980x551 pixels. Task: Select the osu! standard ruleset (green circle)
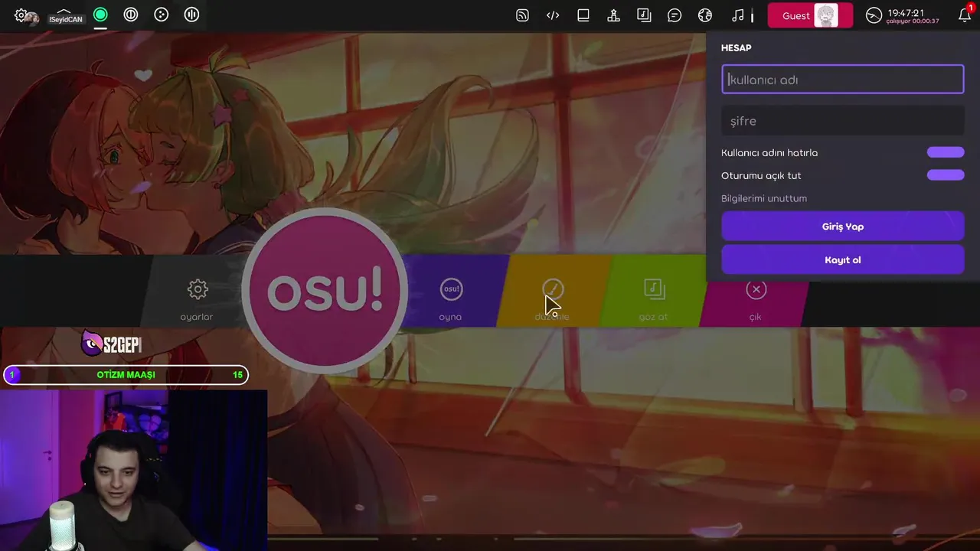tap(100, 15)
